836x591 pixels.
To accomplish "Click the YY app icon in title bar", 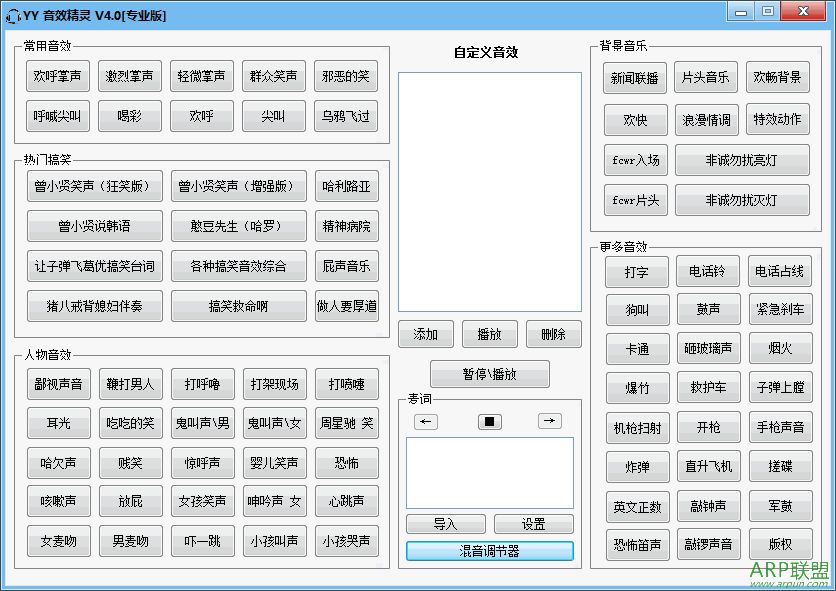I will pyautogui.click(x=14, y=13).
